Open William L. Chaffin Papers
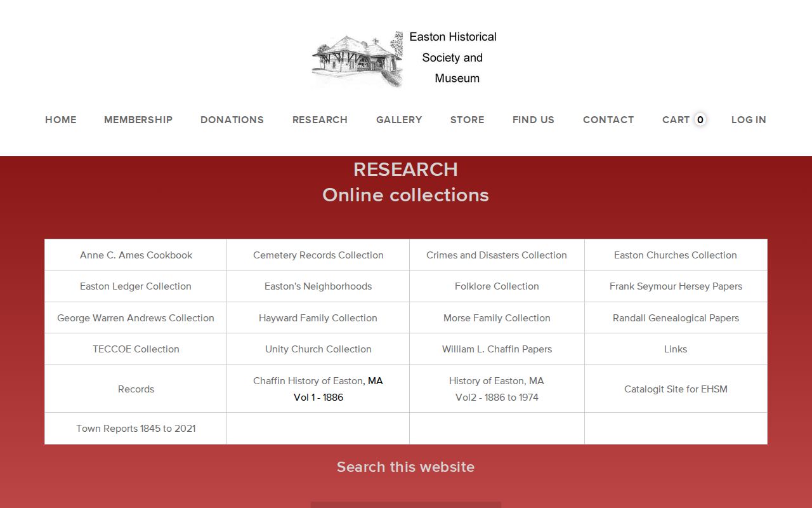 [x=497, y=349]
